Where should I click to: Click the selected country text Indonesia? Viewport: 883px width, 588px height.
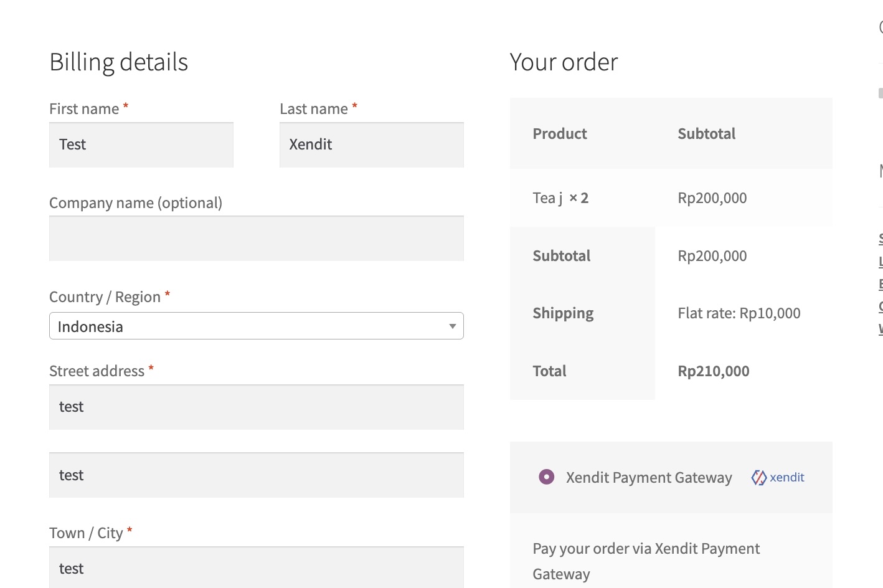[x=91, y=326]
